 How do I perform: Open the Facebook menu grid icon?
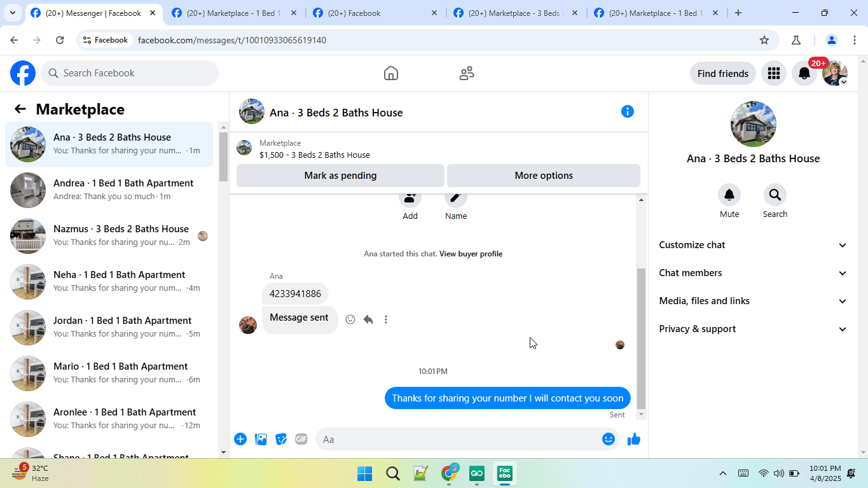pos(774,73)
